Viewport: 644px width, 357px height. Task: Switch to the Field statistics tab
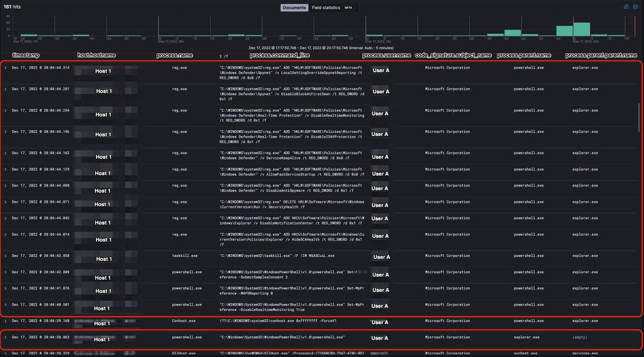(326, 8)
